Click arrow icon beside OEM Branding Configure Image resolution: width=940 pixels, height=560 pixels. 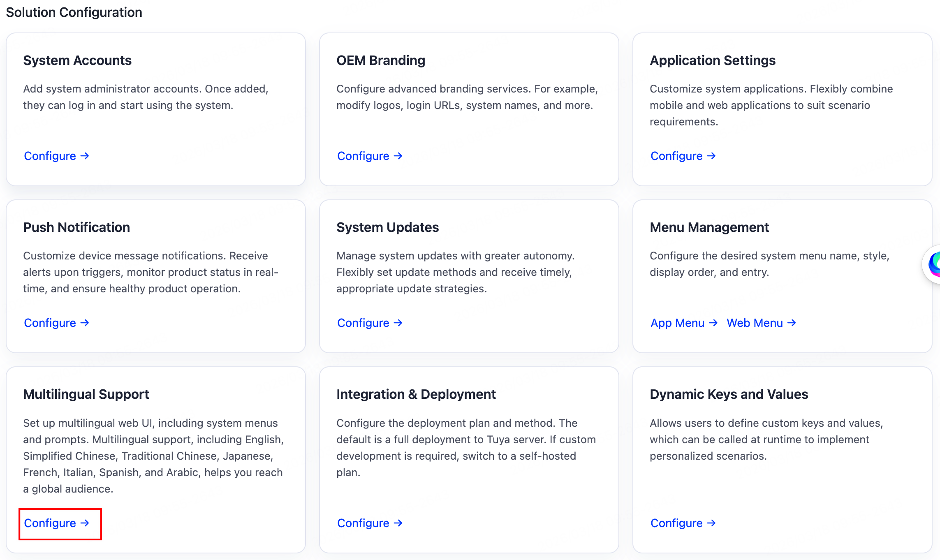(398, 156)
